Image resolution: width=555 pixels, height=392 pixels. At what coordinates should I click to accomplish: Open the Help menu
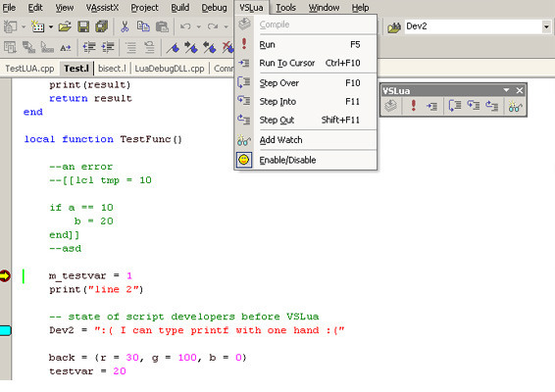point(360,8)
